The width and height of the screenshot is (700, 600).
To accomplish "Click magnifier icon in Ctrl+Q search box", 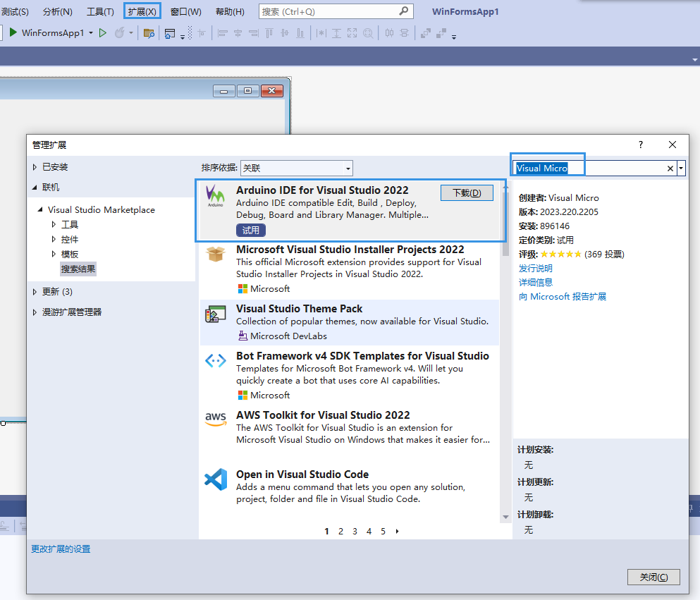I will (403, 11).
